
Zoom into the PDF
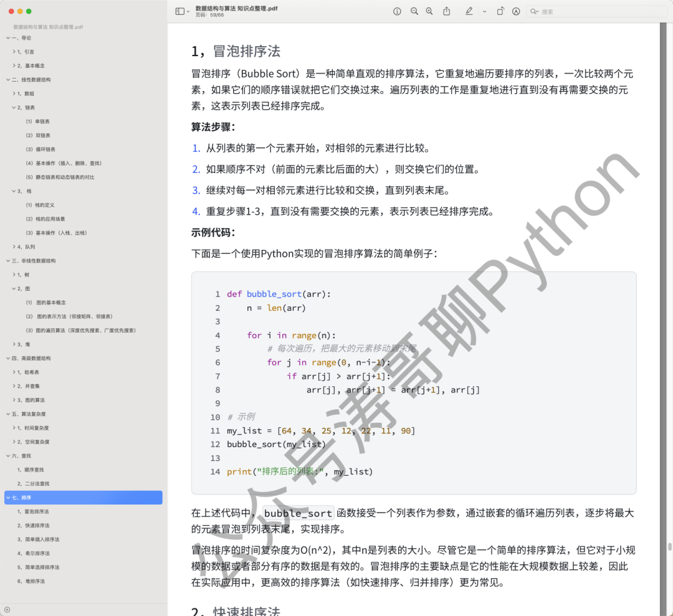coord(431,11)
